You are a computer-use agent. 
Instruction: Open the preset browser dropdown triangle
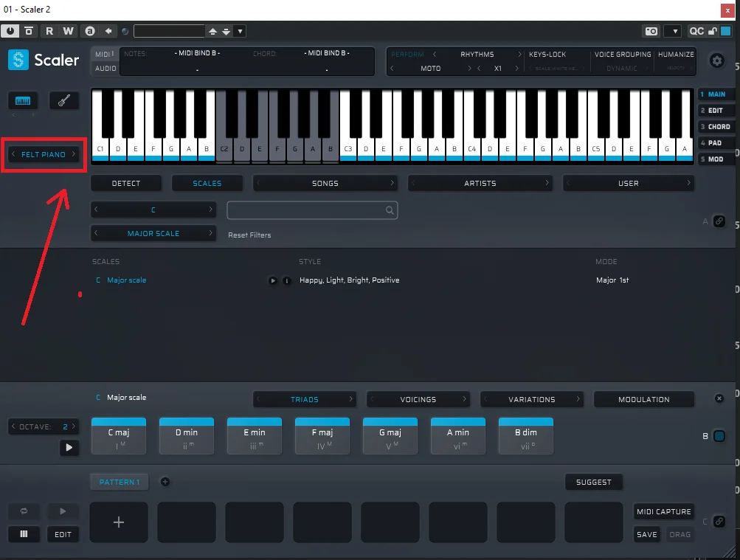point(241,32)
